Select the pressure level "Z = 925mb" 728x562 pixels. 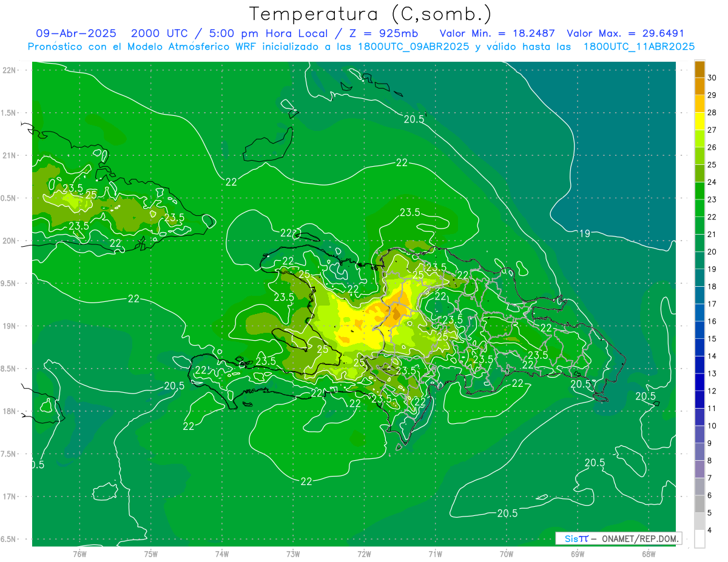(384, 33)
